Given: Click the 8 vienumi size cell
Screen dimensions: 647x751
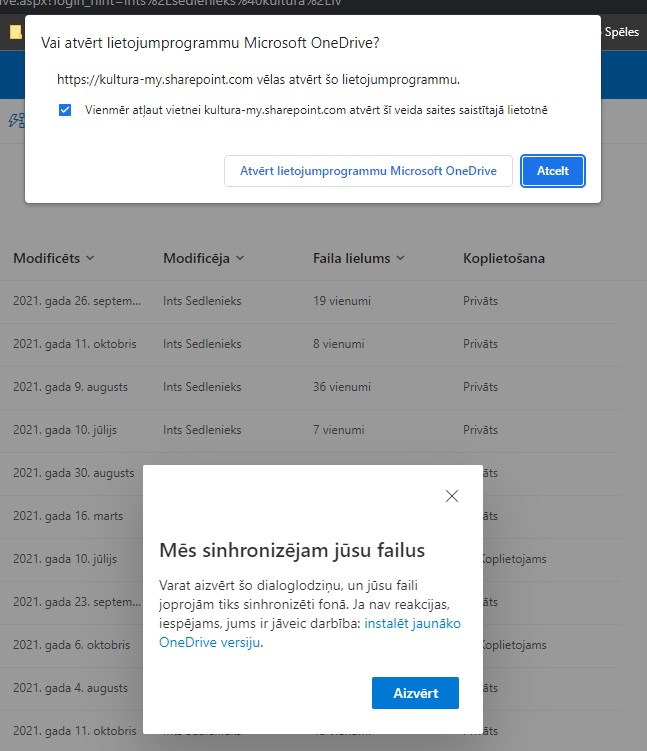Looking at the screenshot, I should [x=339, y=344].
